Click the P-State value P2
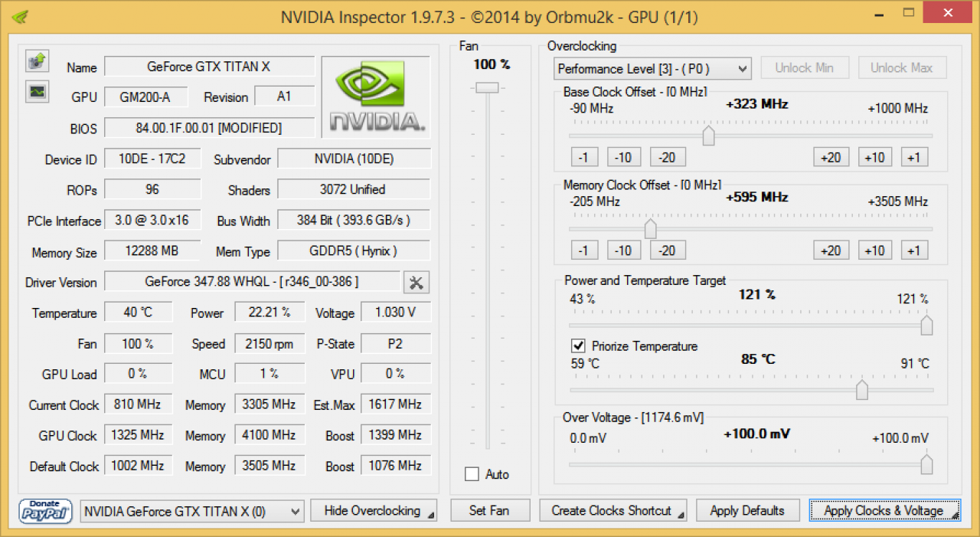This screenshot has height=537, width=980. [396, 343]
